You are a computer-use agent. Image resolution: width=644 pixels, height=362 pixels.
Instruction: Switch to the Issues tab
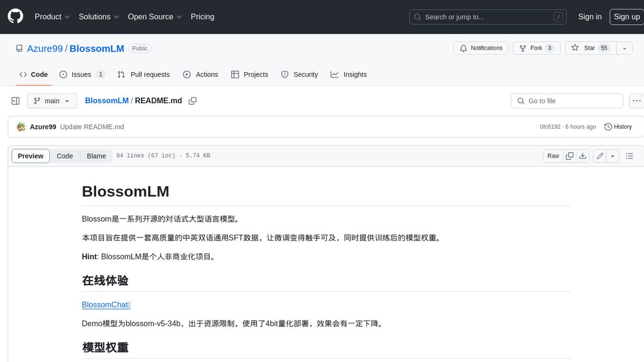[82, 74]
